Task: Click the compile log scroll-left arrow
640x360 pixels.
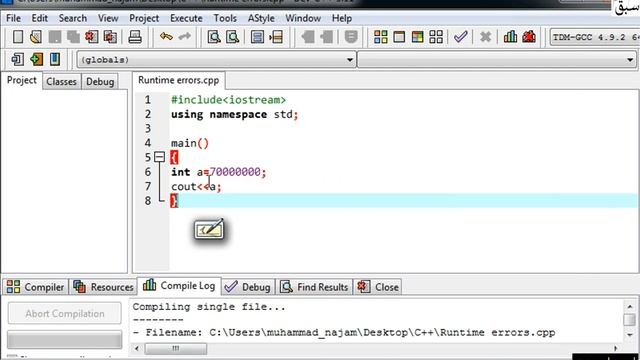Action: pos(137,348)
